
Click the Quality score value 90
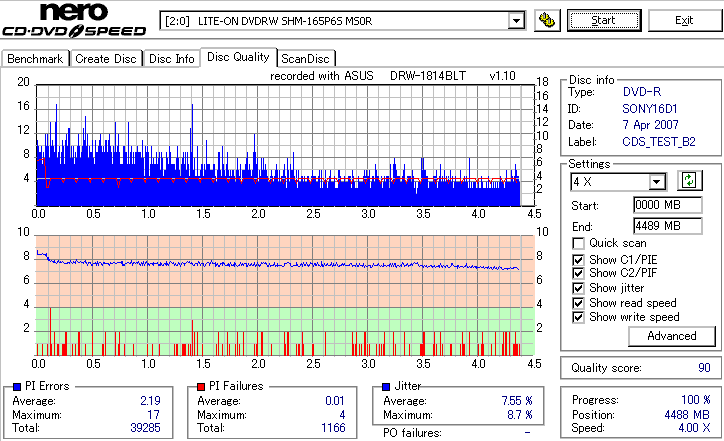click(x=704, y=368)
